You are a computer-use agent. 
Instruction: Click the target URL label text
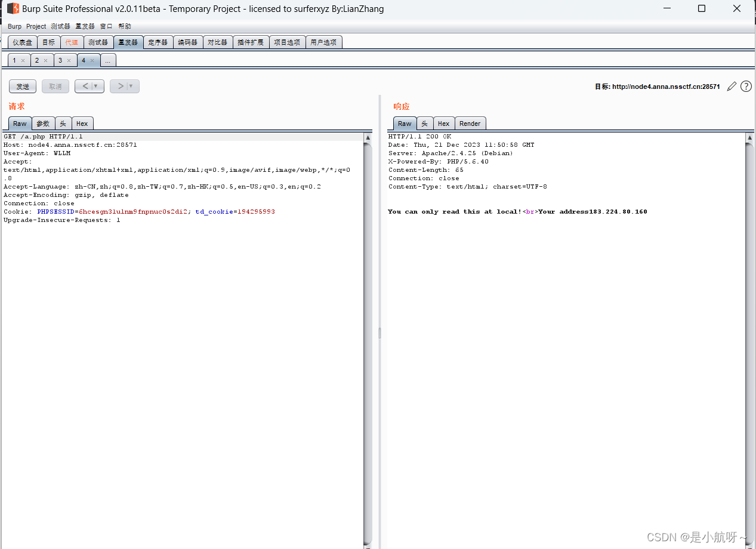click(x=658, y=87)
